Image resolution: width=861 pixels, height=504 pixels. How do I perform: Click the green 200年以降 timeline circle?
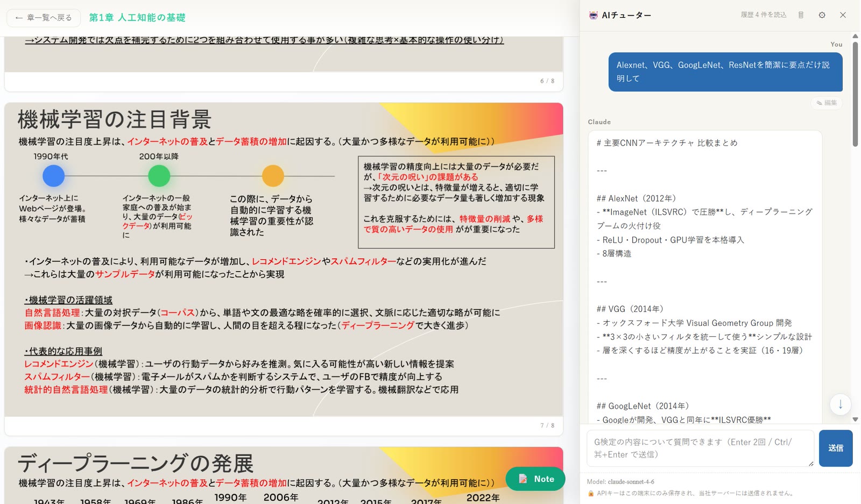click(159, 176)
